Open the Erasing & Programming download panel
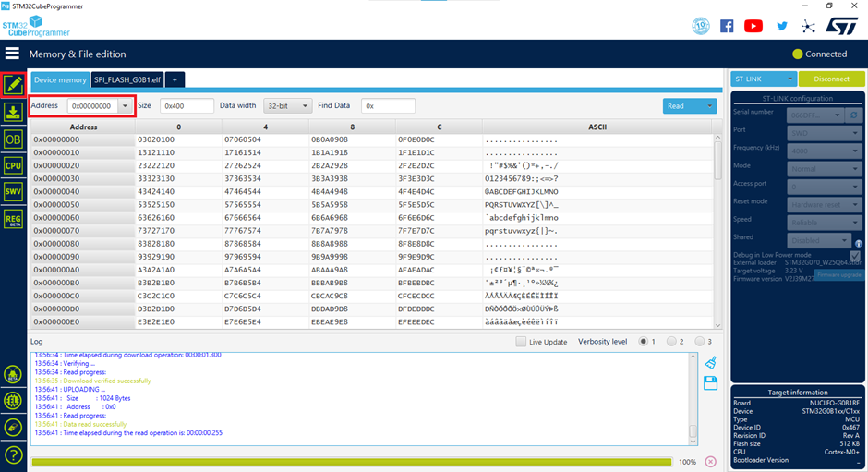Screen dimensions: 868x472 pos(13,113)
